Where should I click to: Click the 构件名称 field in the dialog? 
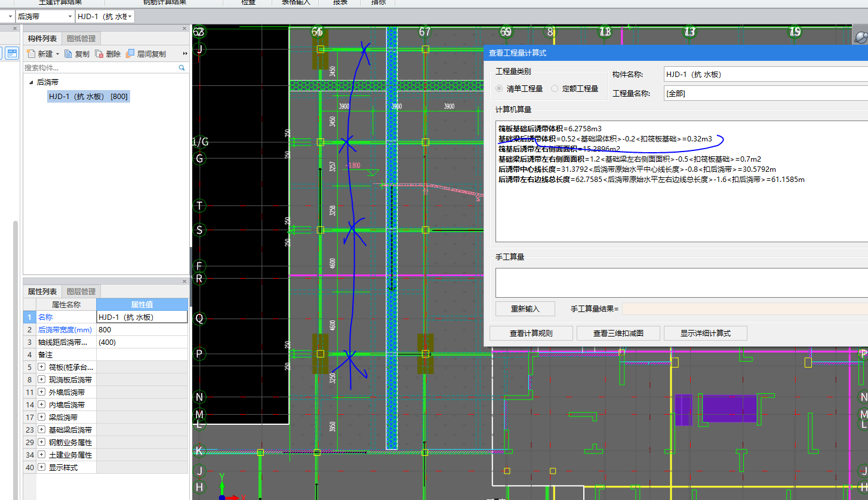(766, 75)
